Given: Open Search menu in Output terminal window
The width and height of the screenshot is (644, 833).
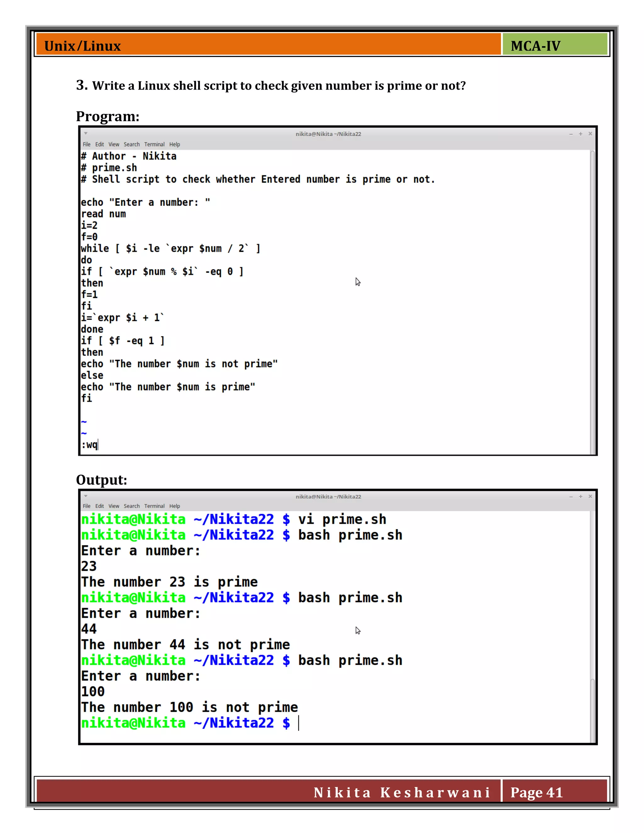Looking at the screenshot, I should point(132,506).
